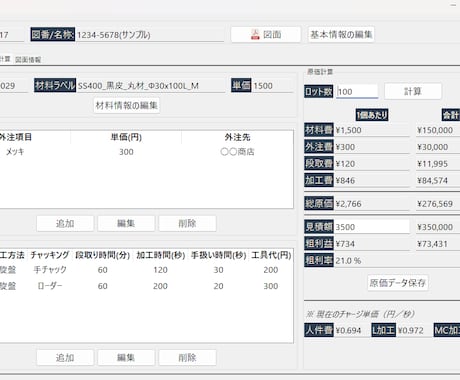Click 削除 under the machining process table

point(187,358)
